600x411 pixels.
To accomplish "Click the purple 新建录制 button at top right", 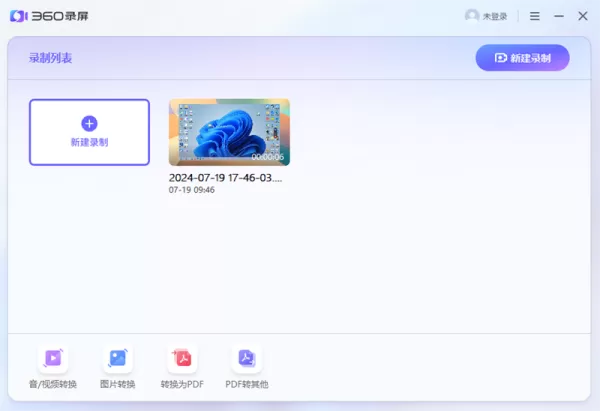I will (522, 58).
